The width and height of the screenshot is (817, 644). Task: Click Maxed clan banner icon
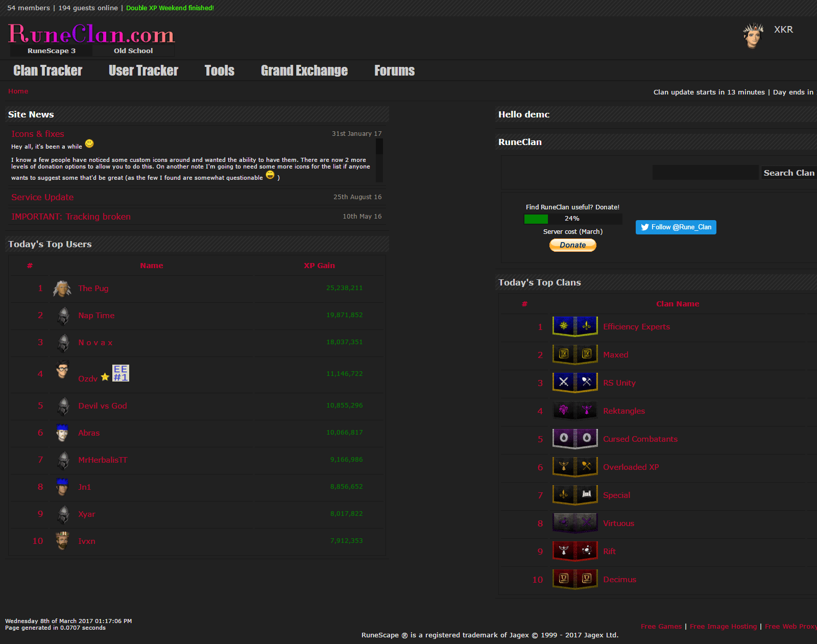coord(575,354)
